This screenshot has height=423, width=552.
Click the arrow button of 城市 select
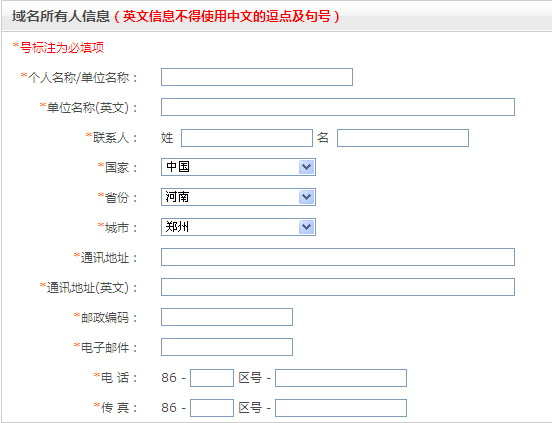pyautogui.click(x=306, y=227)
